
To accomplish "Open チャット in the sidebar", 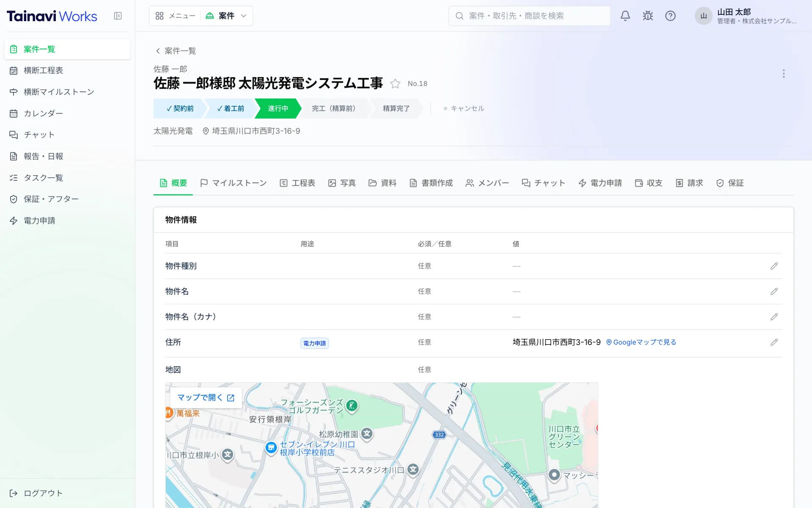I will click(67, 135).
